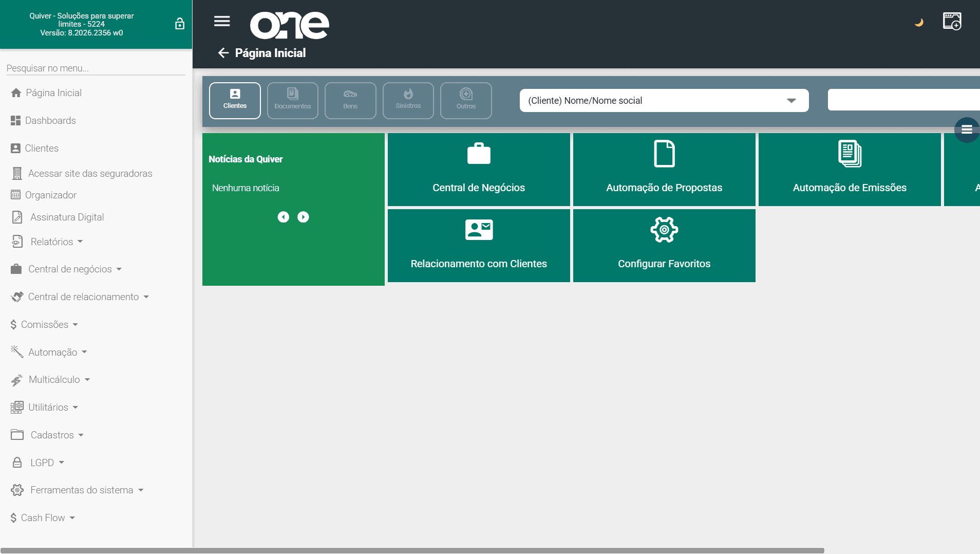
Task: Expand the LGPD menu
Action: tap(42, 463)
